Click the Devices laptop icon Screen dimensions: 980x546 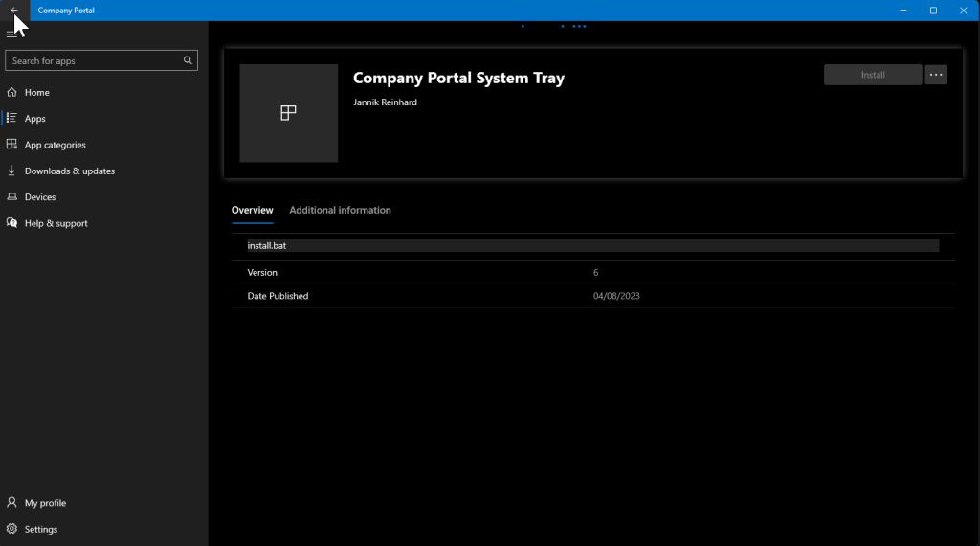(x=11, y=197)
